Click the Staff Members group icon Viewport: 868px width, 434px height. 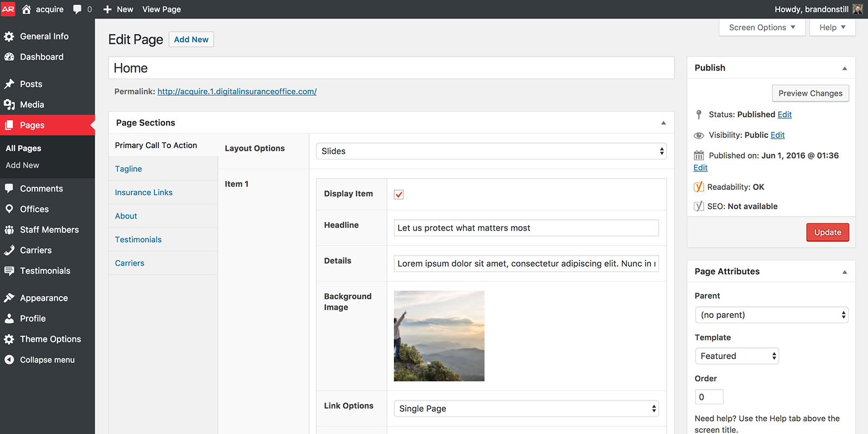coord(9,230)
